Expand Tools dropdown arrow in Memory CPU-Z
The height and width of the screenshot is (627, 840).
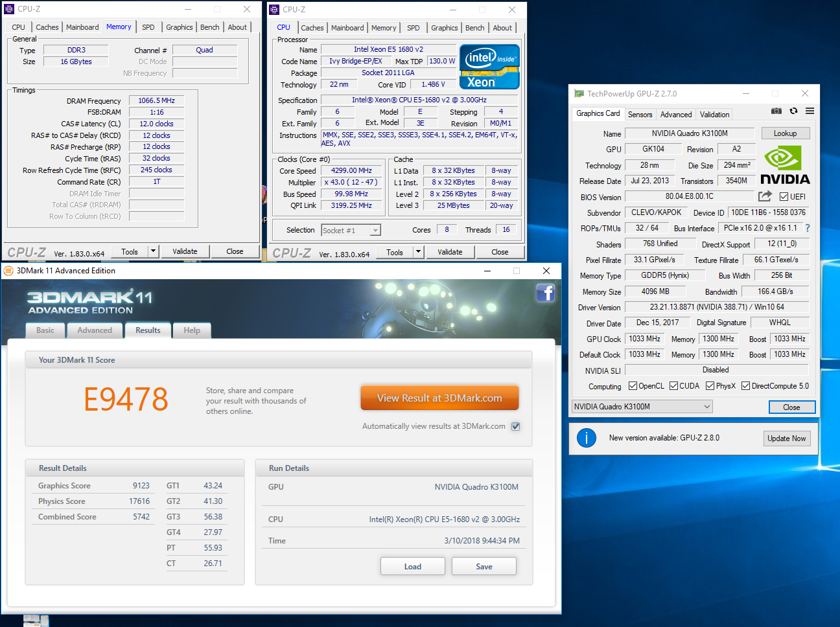click(154, 251)
